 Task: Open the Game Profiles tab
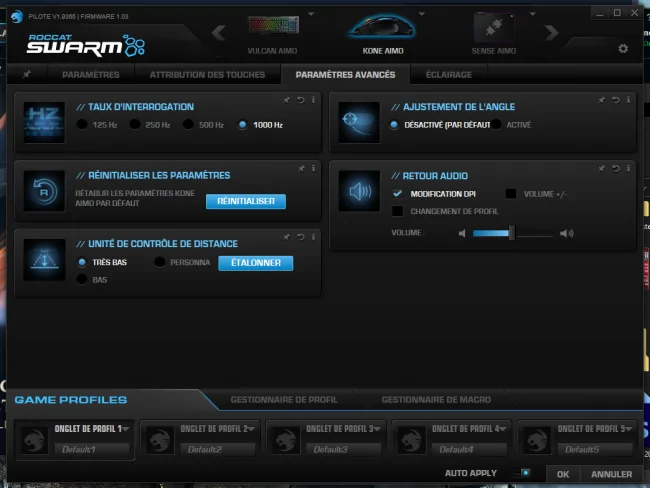pos(71,400)
